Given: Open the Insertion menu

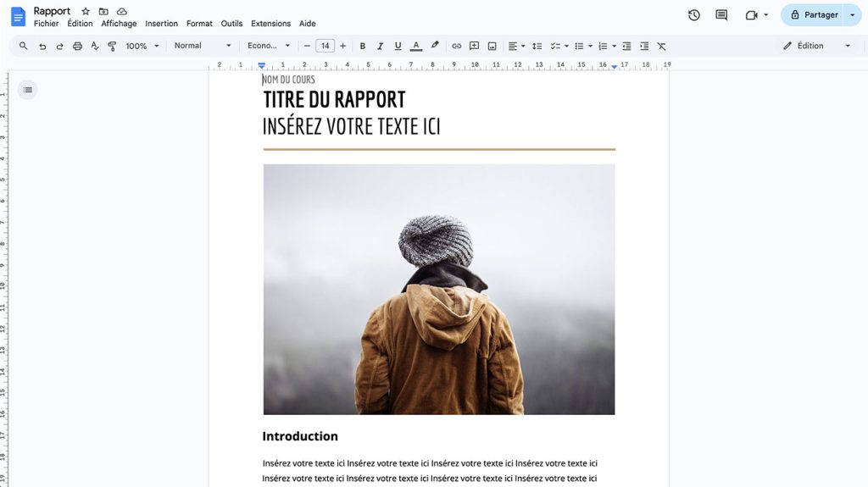Looking at the screenshot, I should click(x=162, y=24).
